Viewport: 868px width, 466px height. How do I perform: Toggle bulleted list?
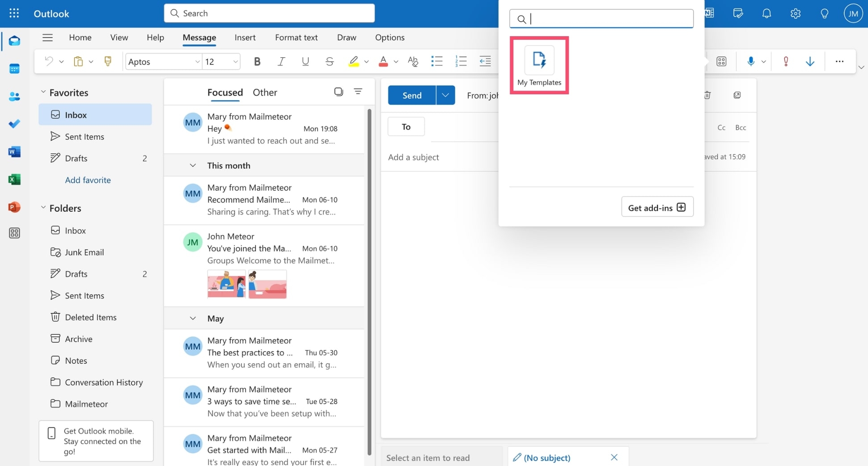[437, 61]
